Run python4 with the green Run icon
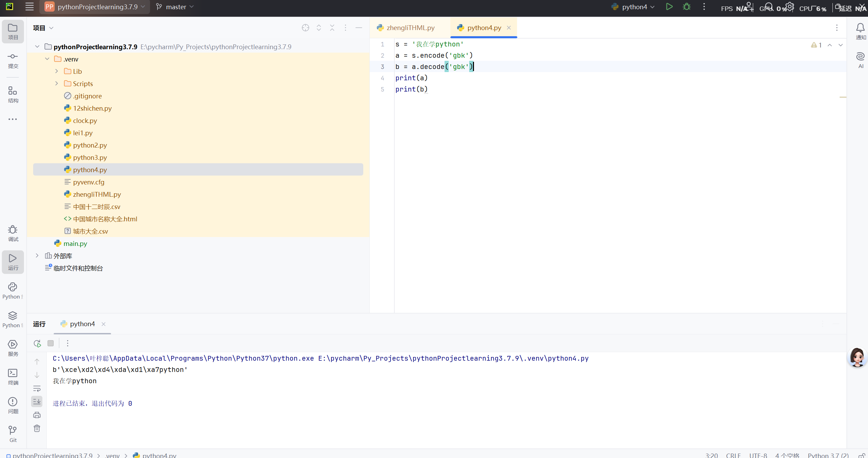This screenshot has height=458, width=868. [x=669, y=7]
